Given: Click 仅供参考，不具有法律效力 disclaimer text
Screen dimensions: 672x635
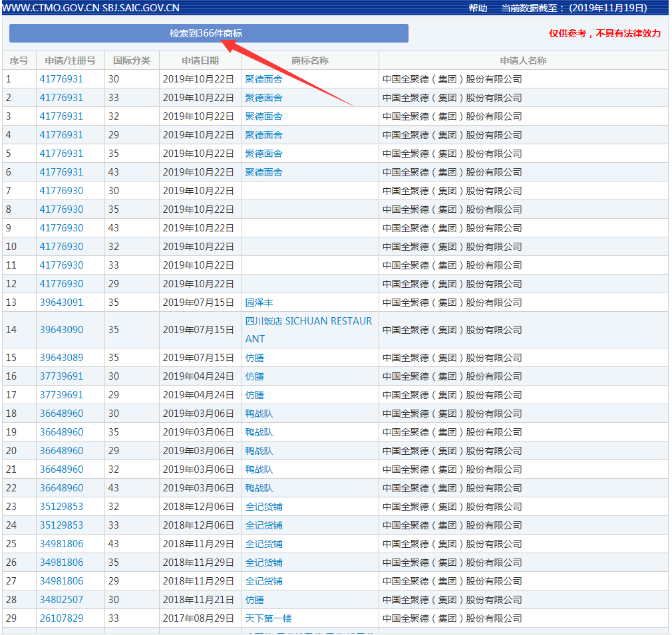Looking at the screenshot, I should 605,33.
